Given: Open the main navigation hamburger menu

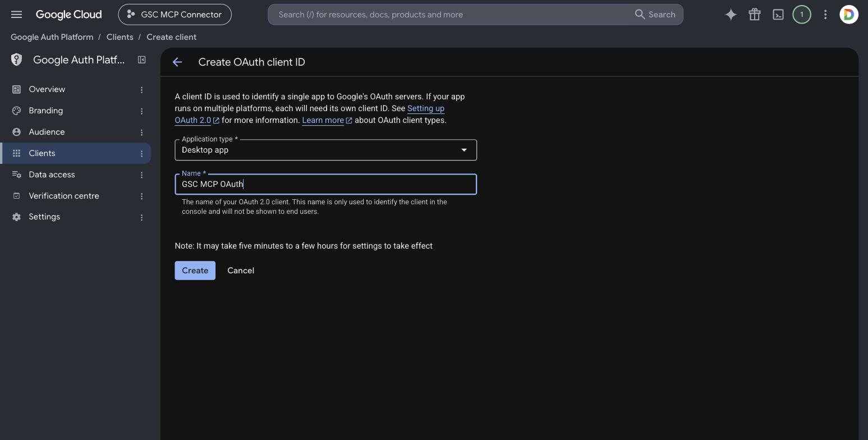Looking at the screenshot, I should click(x=16, y=15).
